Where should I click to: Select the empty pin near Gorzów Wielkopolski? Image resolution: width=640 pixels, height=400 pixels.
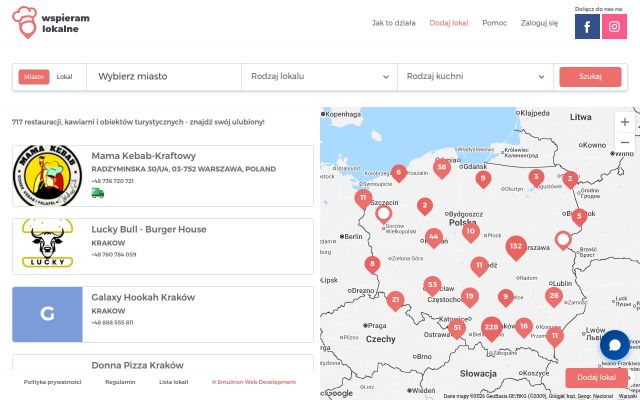coord(383,214)
